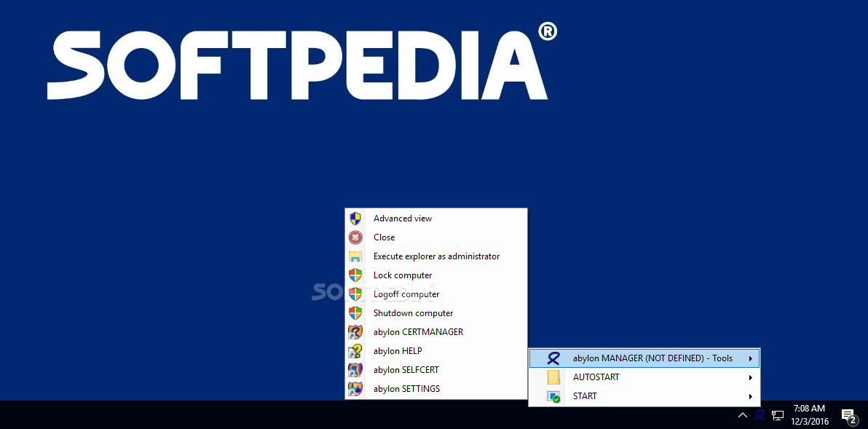Open the taskbar clock showing 7:08 AM

(x=809, y=414)
